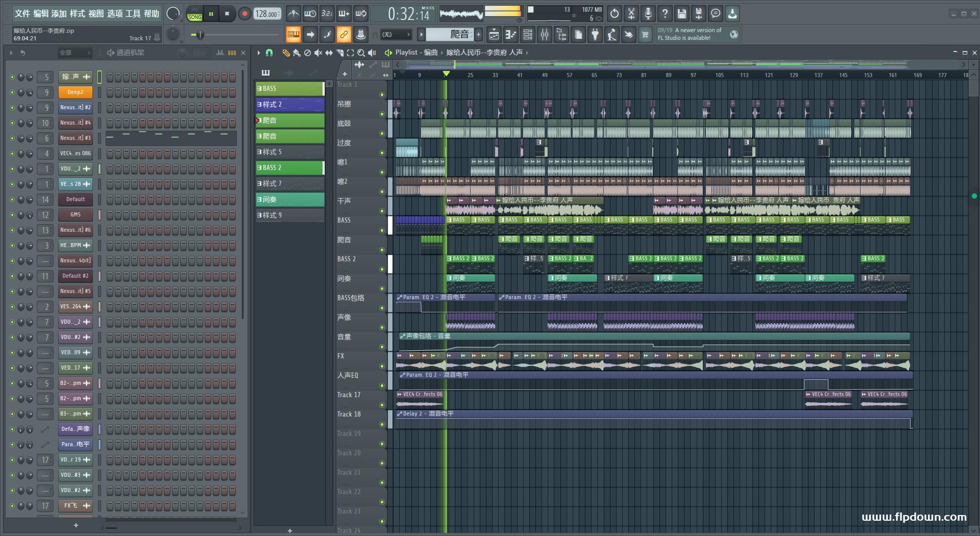The width and height of the screenshot is (980, 536).
Task: Toggle the metronome icon
Action: pyautogui.click(x=293, y=14)
